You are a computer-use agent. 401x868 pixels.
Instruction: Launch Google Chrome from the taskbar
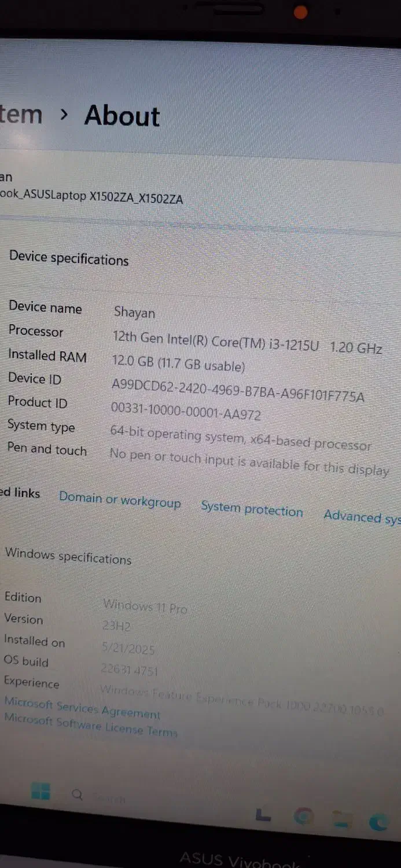[x=303, y=816]
